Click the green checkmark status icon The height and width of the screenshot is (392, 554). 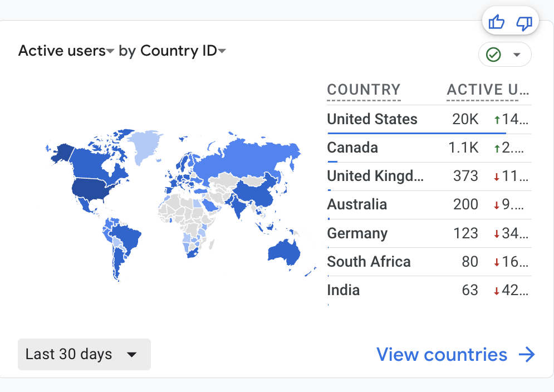coord(493,55)
